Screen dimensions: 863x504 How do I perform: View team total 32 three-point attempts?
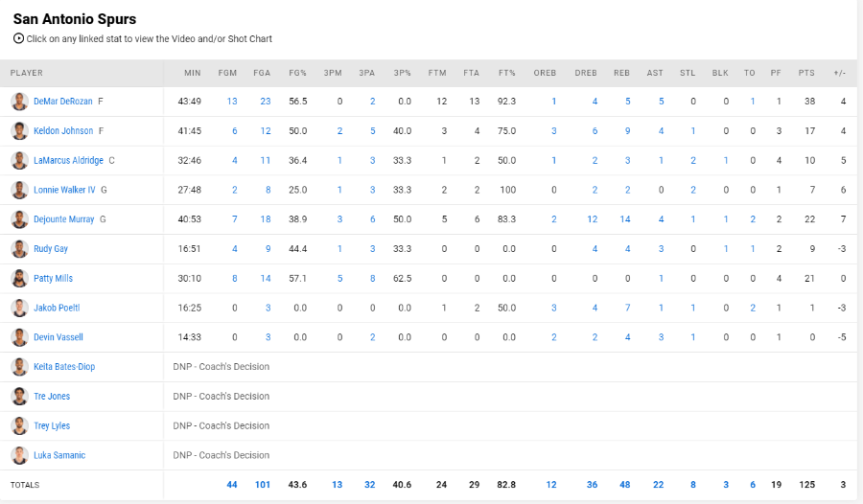pyautogui.click(x=370, y=485)
